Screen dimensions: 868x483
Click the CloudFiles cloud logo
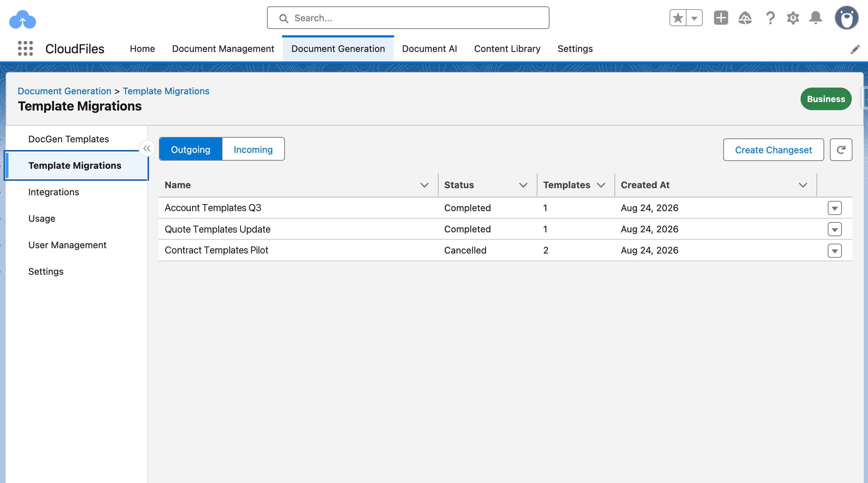(x=23, y=19)
